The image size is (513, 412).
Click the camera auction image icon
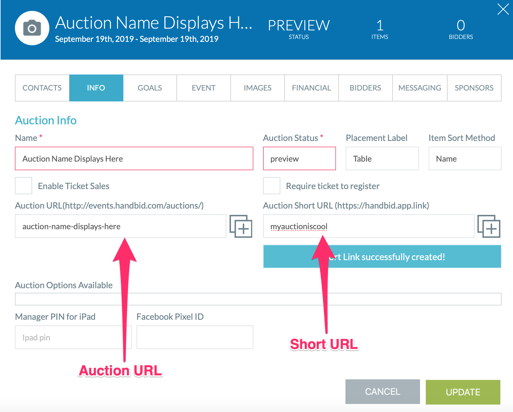[32, 28]
